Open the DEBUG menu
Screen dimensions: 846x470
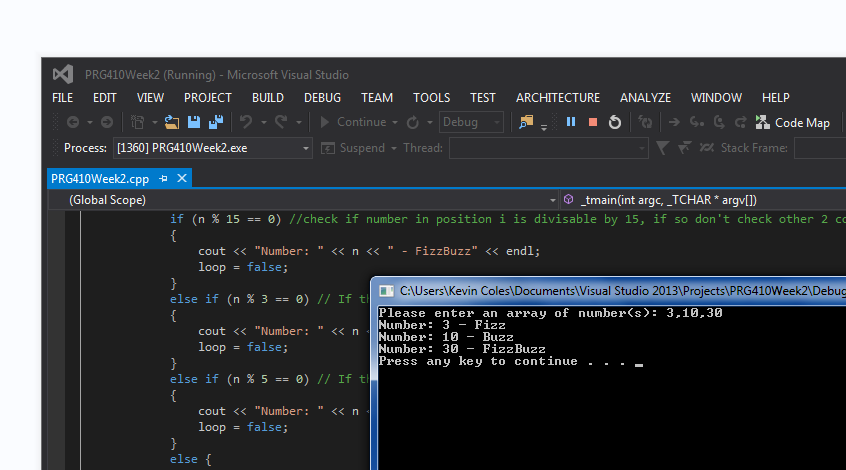tap(322, 98)
